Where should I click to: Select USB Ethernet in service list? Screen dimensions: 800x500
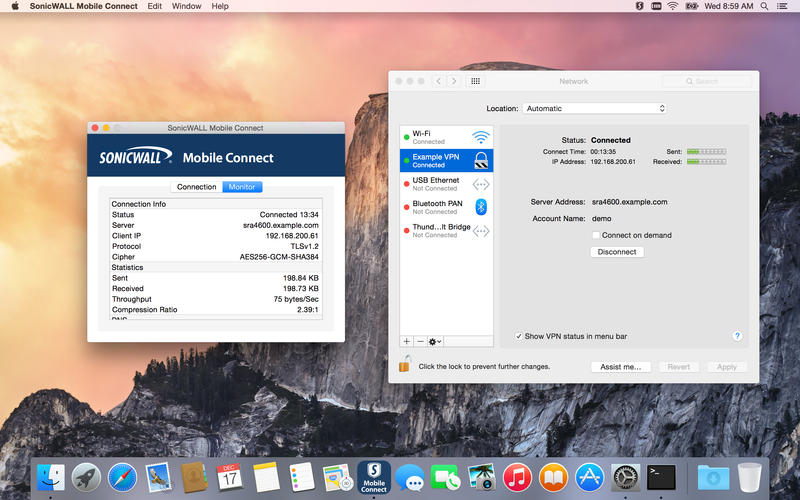click(x=436, y=183)
